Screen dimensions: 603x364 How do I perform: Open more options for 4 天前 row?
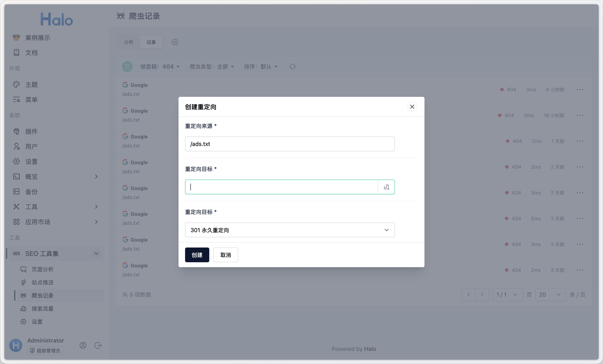coord(580,270)
